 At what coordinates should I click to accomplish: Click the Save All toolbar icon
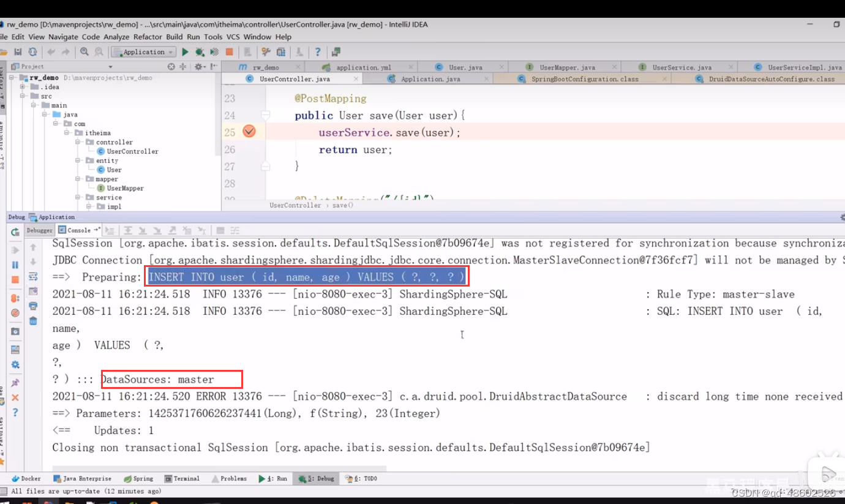pyautogui.click(x=18, y=52)
